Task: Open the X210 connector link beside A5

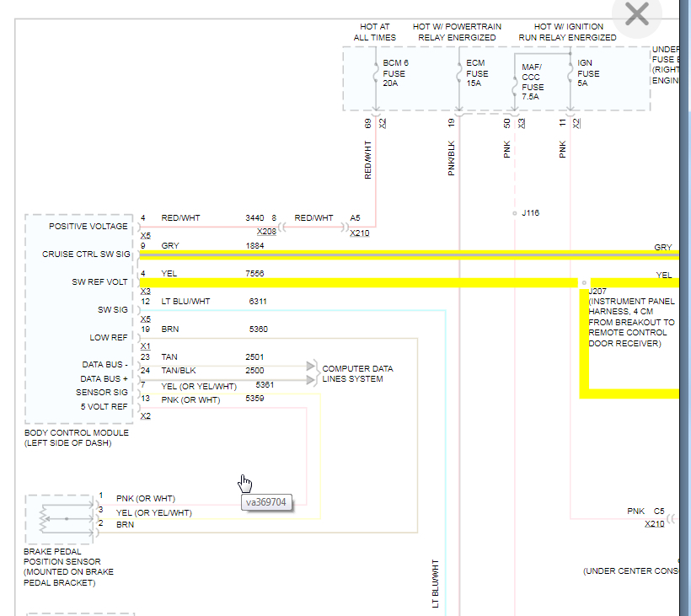Action: (360, 233)
